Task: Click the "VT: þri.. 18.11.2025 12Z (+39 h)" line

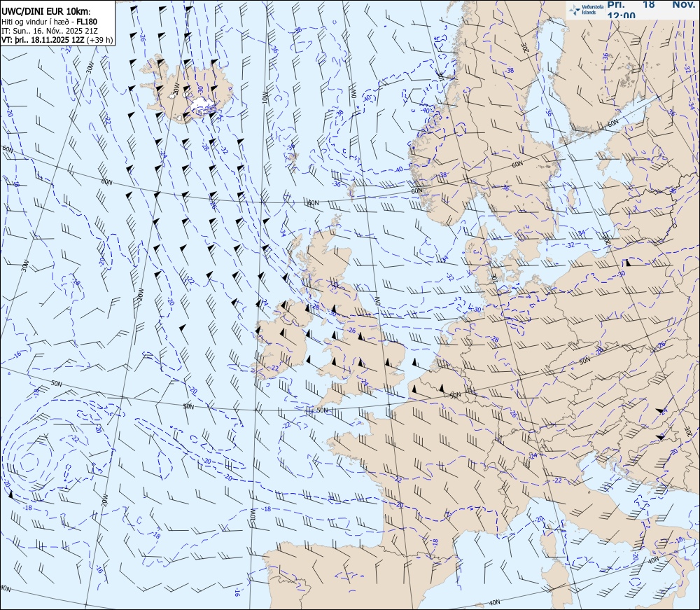Action: (x=57, y=40)
